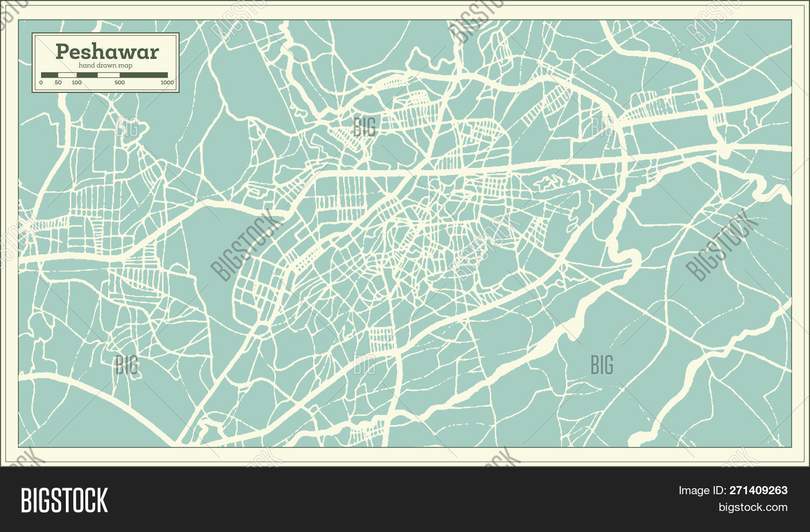Viewport: 810px width, 532px height.
Task: Click the 0 scale label
Action: (41, 83)
